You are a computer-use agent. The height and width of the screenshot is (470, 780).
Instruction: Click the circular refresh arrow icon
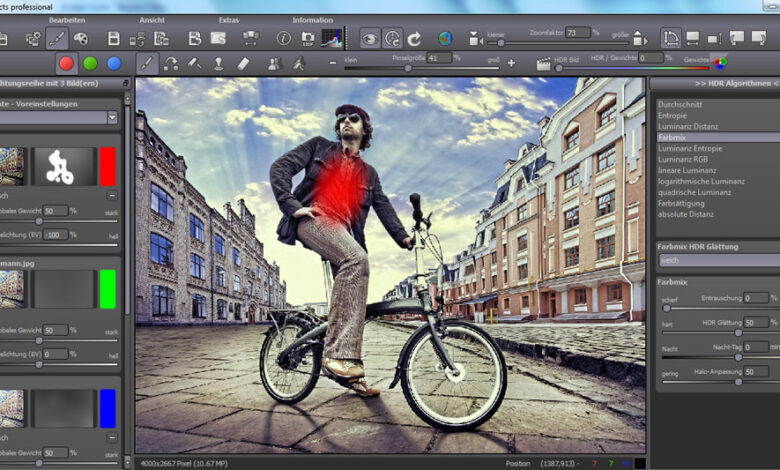(415, 39)
